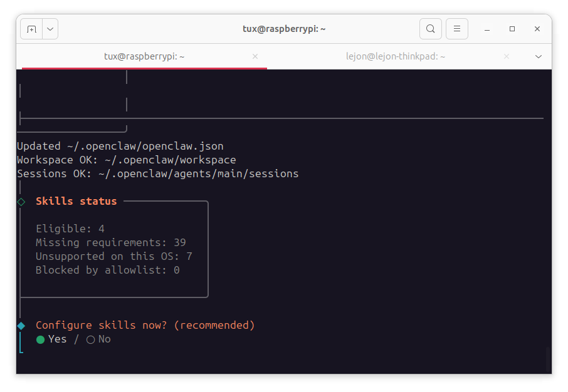Open the terminal search tool
Viewport: 568px width, 392px height.
tap(430, 29)
